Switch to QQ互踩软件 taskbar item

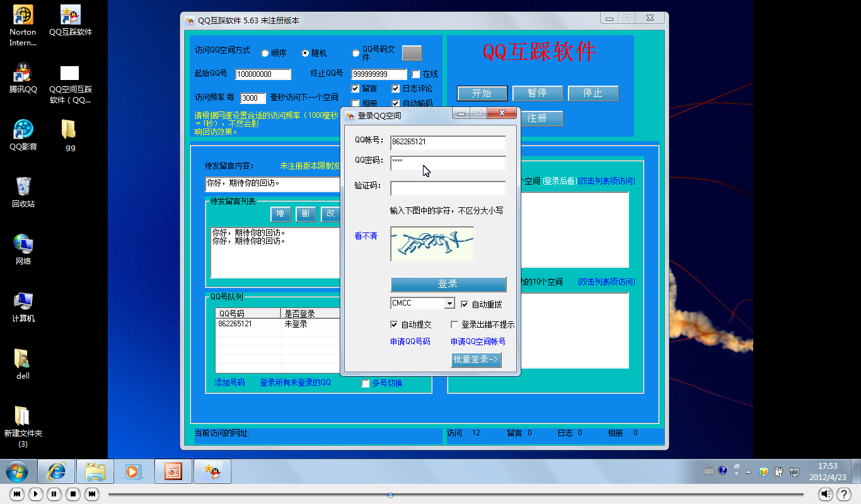[212, 471]
